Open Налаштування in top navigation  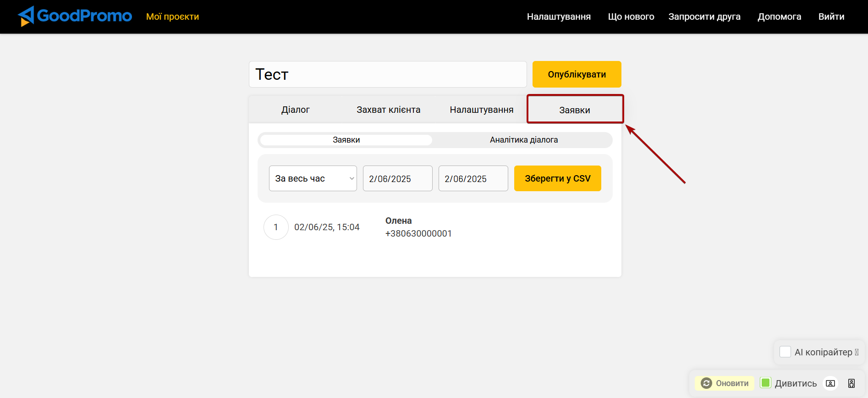pyautogui.click(x=559, y=17)
